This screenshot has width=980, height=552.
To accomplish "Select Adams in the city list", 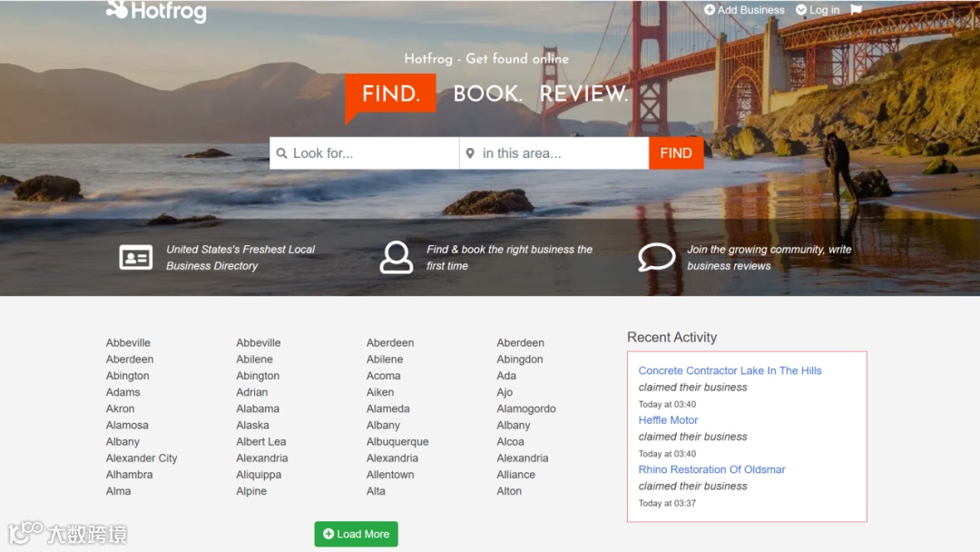I will tap(122, 392).
